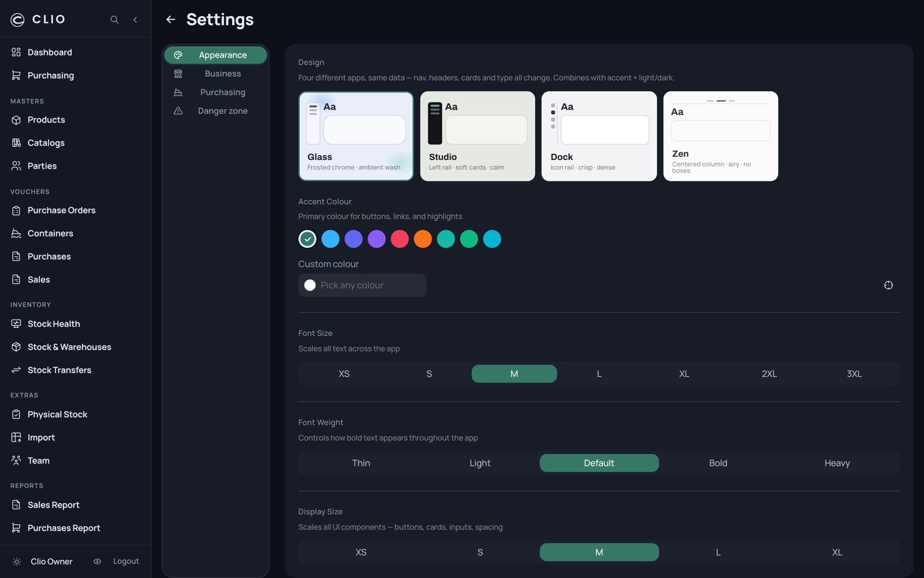
Task: Toggle light/dark theme sun icon
Action: [x=17, y=562]
